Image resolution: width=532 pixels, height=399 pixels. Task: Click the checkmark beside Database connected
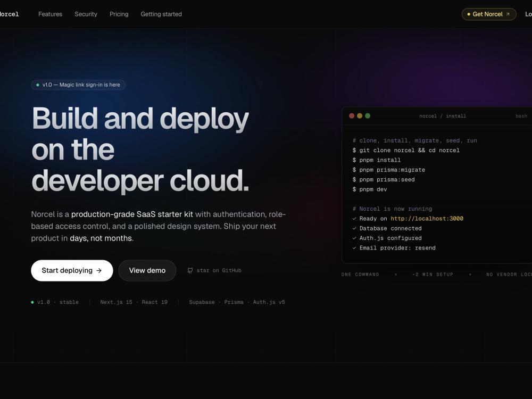[x=354, y=228]
